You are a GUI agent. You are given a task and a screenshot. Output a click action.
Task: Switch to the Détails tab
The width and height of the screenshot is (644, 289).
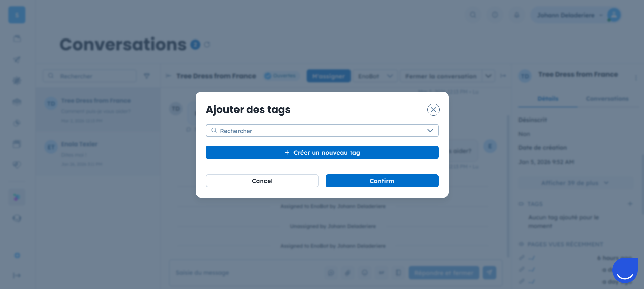click(548, 99)
